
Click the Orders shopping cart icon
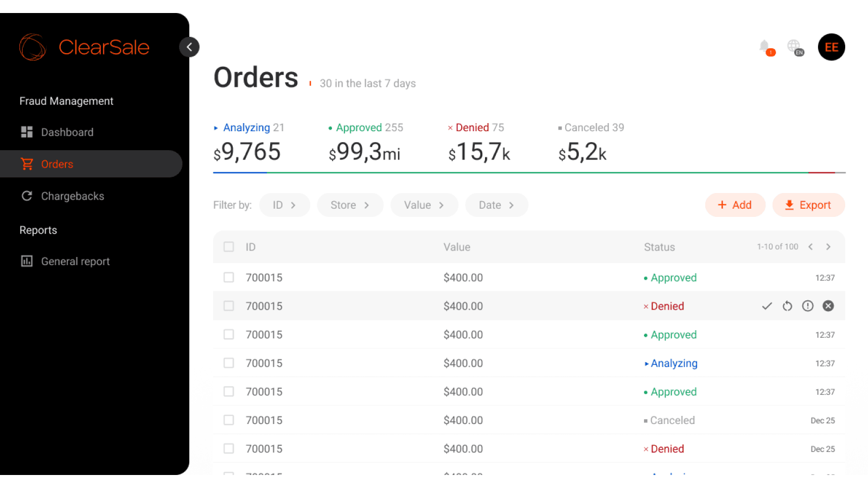coord(27,164)
